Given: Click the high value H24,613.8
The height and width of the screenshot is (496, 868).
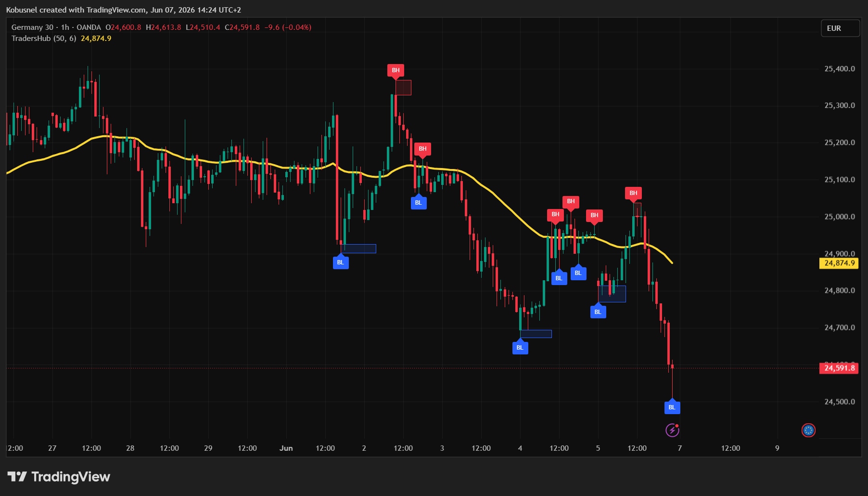Looking at the screenshot, I should 164,27.
